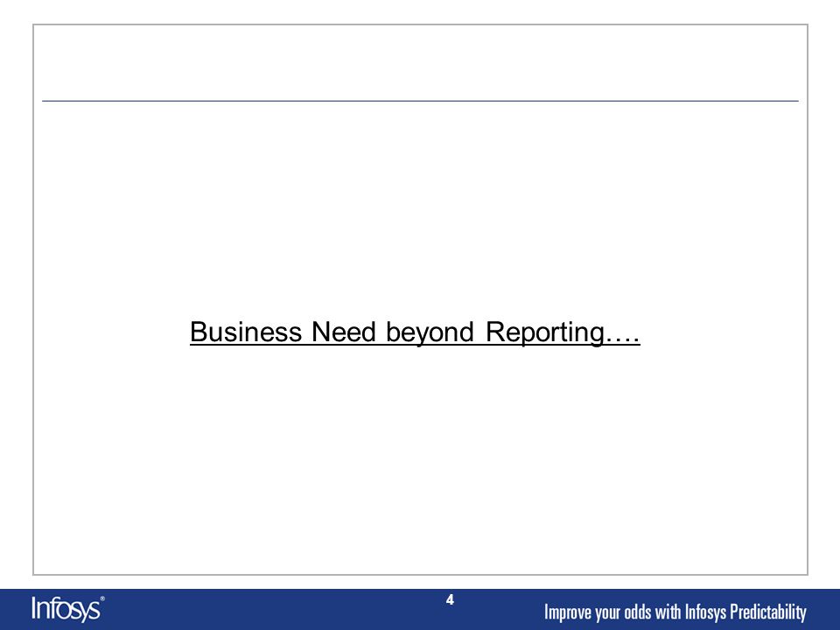Click the Infosys logo in footer
840x630 pixels.
(68, 609)
